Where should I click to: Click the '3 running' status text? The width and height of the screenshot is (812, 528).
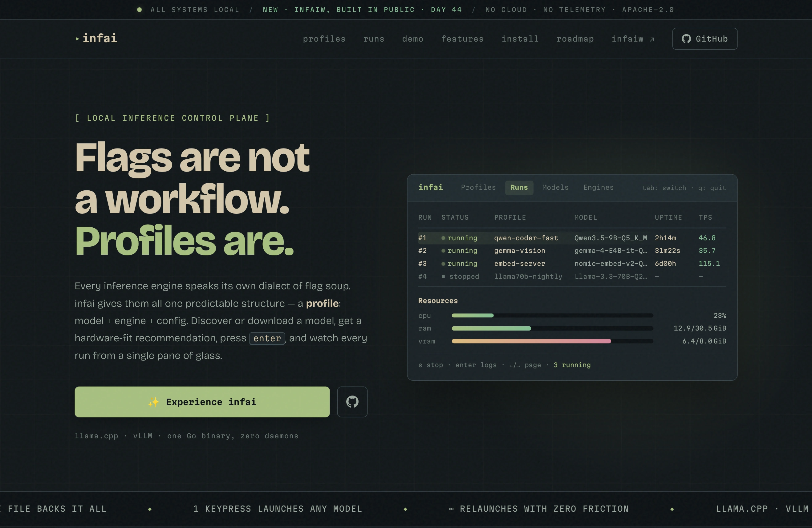click(572, 365)
